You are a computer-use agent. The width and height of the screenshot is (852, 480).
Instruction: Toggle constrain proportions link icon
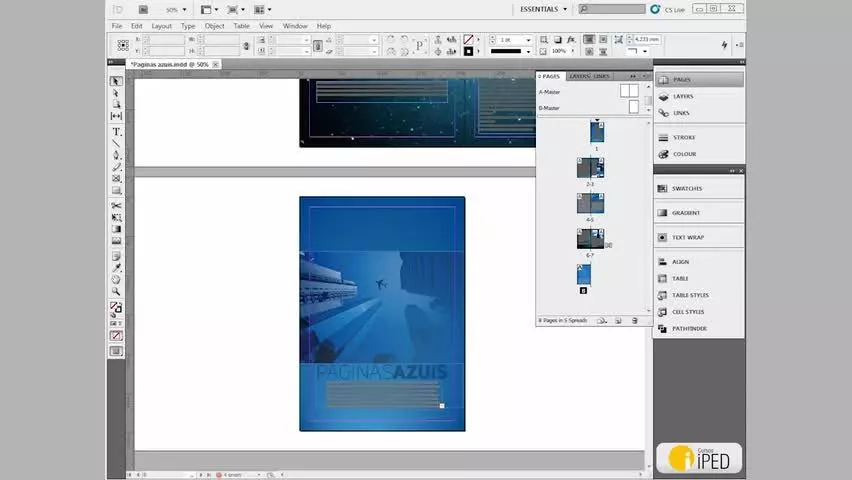click(246, 46)
